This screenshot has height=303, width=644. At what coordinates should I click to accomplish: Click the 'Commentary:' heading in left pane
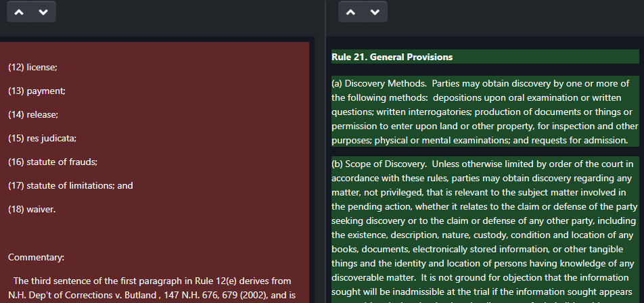click(x=36, y=257)
